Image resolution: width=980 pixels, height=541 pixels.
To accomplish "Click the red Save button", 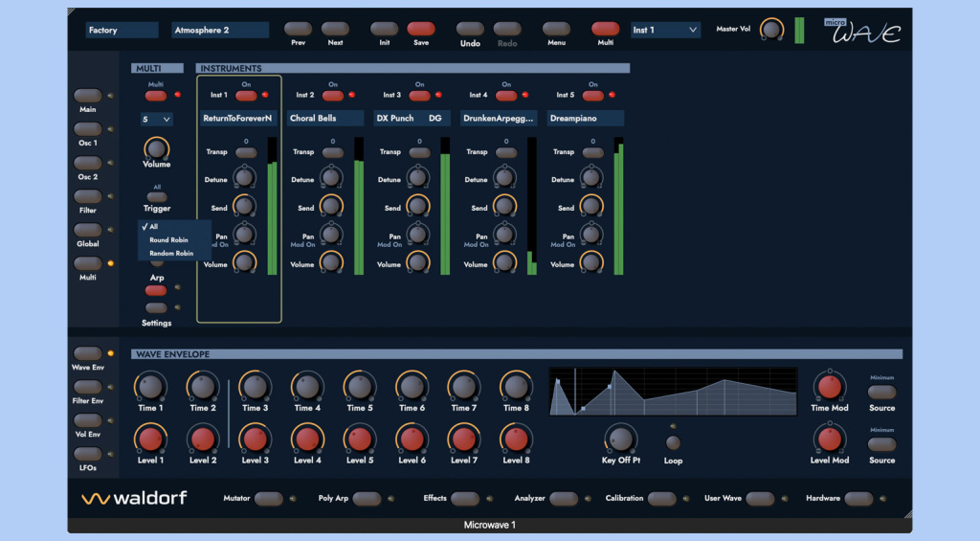I will pyautogui.click(x=421, y=29).
